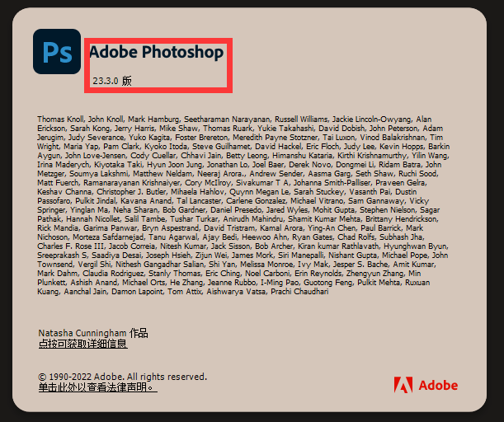Click the name 'Nithesh Gangadhar Salian' in the credits
Screen dimensions: 504x422
point(160,265)
